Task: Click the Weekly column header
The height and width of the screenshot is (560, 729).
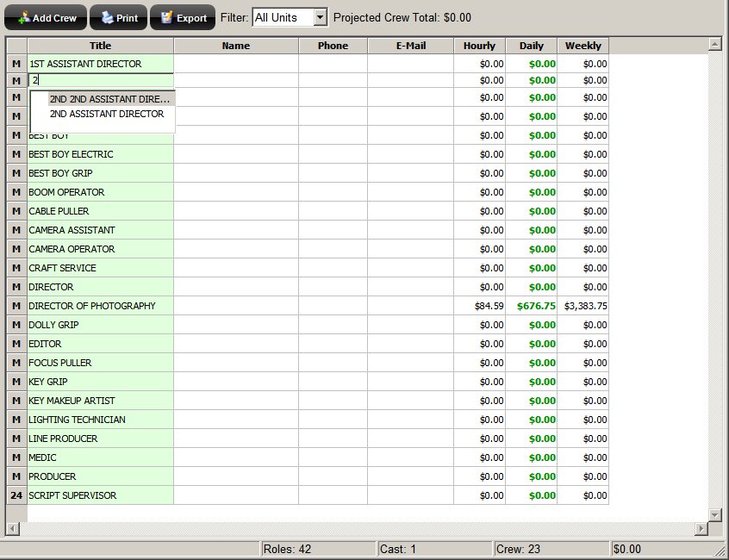Action: pyautogui.click(x=583, y=46)
